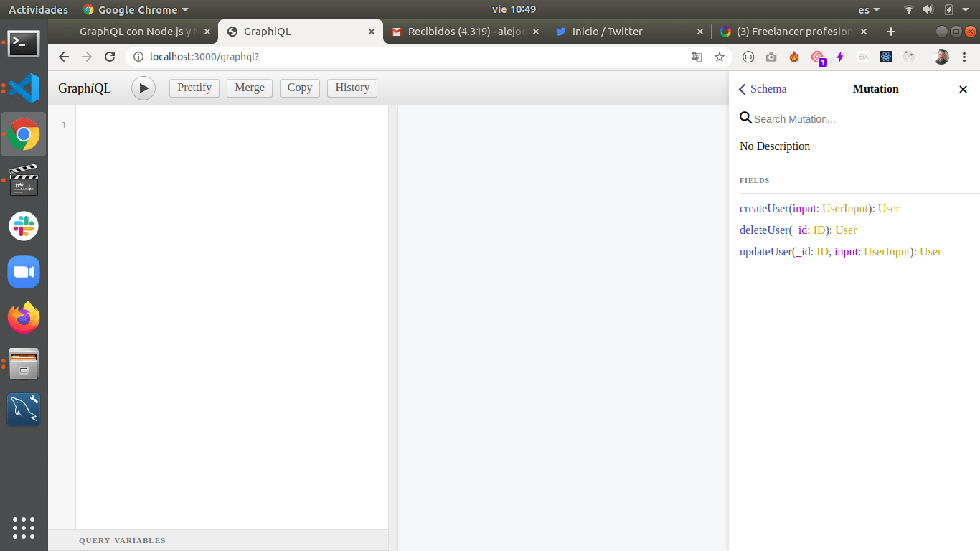Focus the Search Mutation field

pos(861,119)
